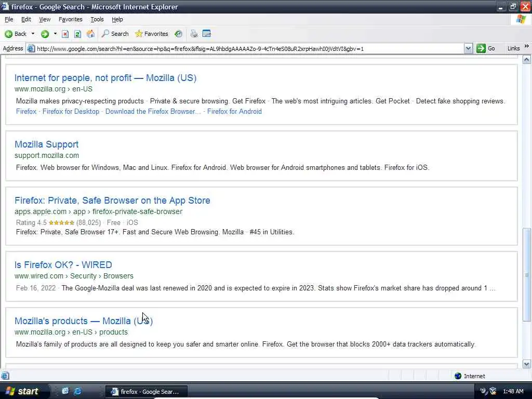Open the Search pane from toolbar
This screenshot has height=399, width=532.
pos(115,34)
